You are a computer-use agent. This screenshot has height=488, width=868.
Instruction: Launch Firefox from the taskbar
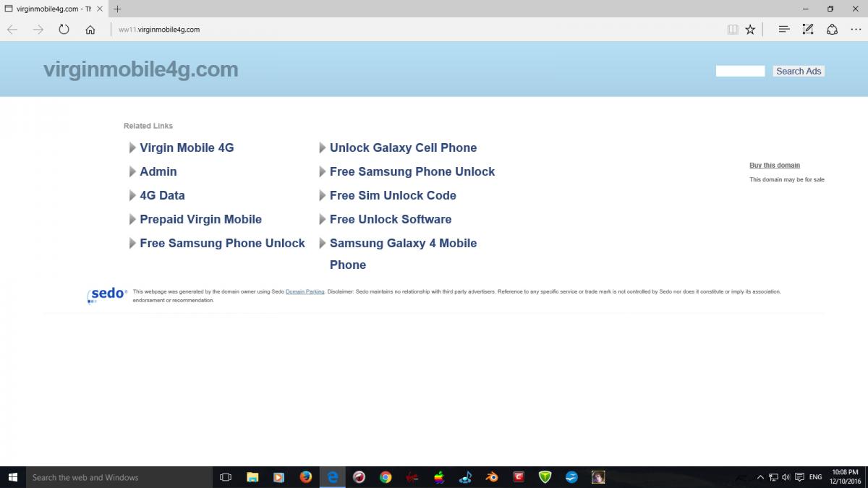pos(305,477)
